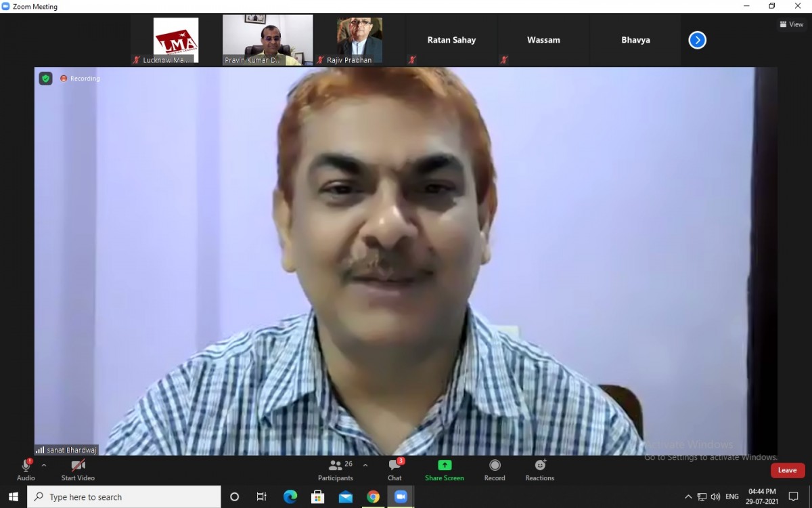Viewport: 812px width, 508px height.
Task: Open Microsoft Store from the taskbar
Action: (x=318, y=496)
